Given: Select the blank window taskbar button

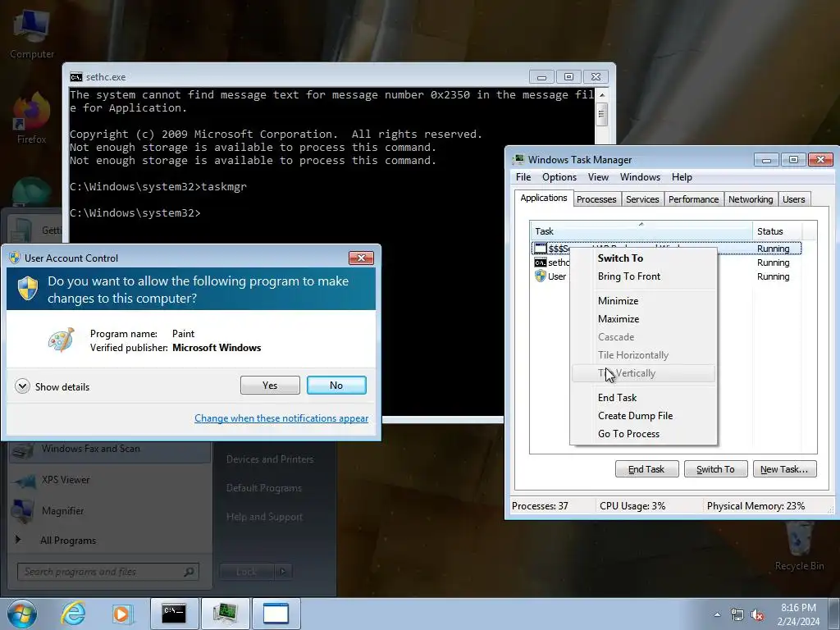Looking at the screenshot, I should click(276, 614).
